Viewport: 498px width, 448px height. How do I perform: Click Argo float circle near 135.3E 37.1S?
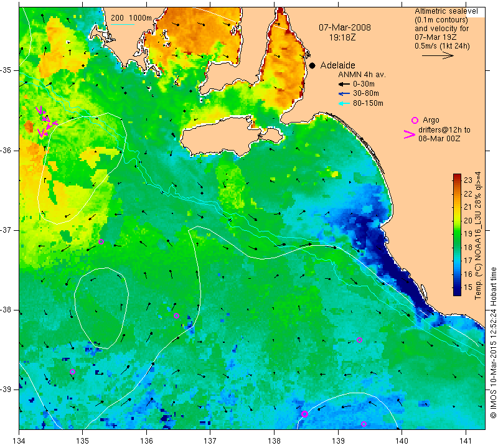point(101,241)
